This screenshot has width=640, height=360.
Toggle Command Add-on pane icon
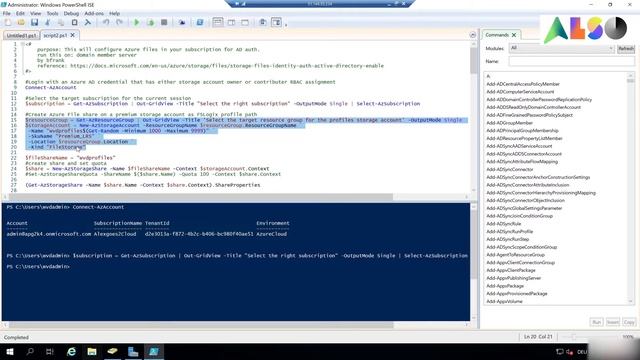pyautogui.click(x=276, y=22)
